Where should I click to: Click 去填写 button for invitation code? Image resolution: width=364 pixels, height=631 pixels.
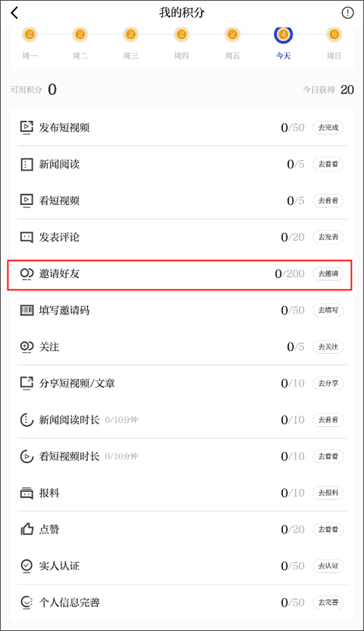[x=328, y=311]
